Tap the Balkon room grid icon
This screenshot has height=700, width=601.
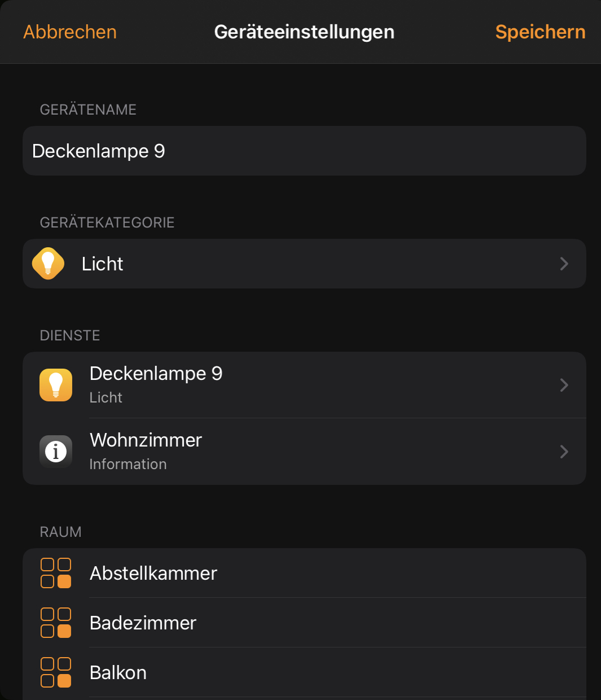[56, 672]
